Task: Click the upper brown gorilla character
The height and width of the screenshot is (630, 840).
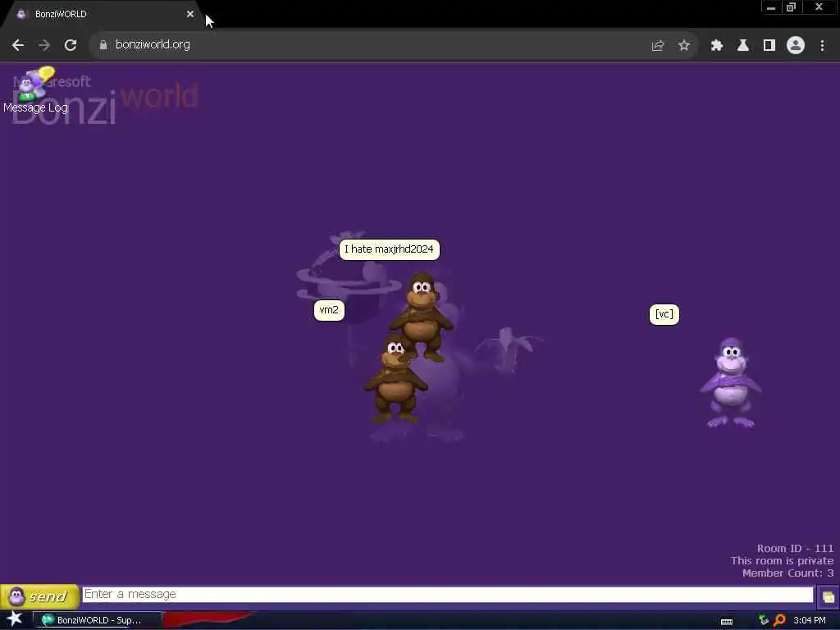Action: click(x=422, y=316)
